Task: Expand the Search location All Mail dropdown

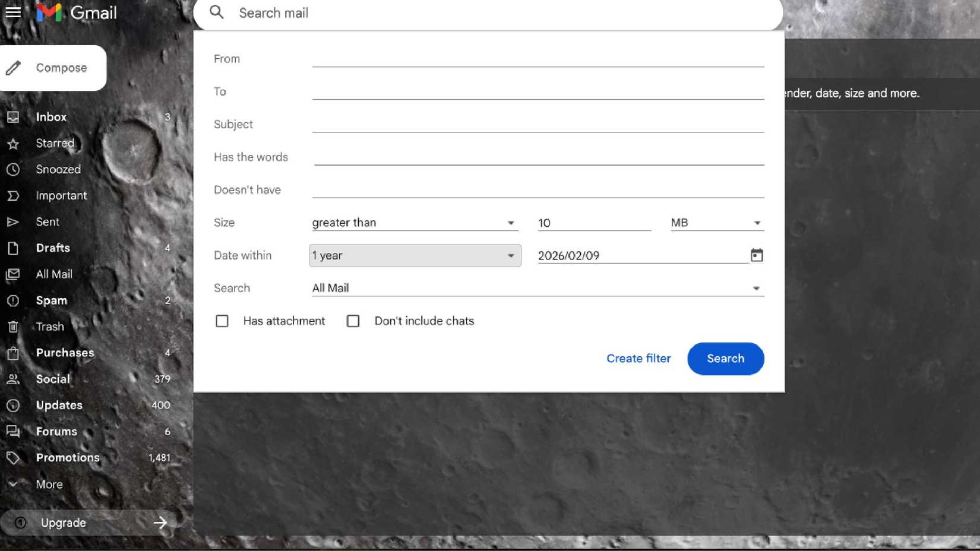Action: coord(537,288)
